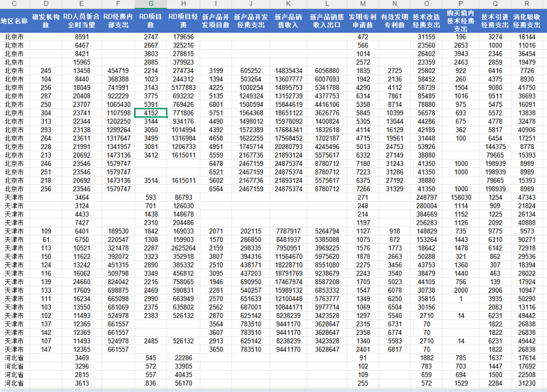Select the 研发机构数 header cell

pos(45,21)
